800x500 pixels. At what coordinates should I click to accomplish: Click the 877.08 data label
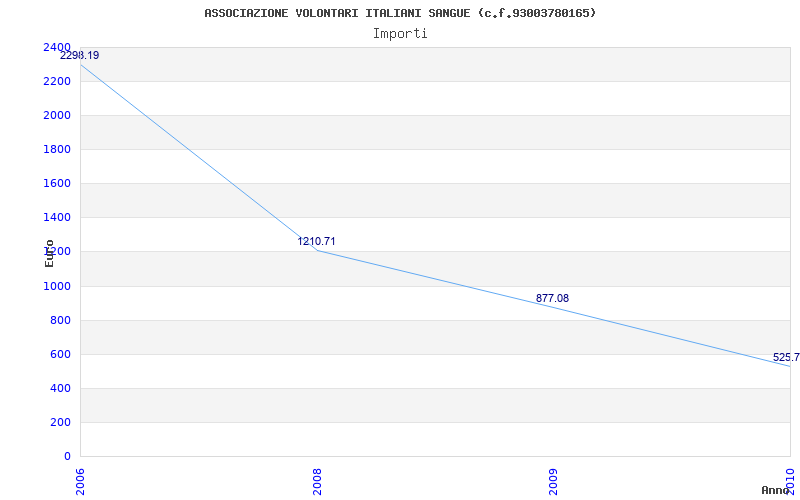pyautogui.click(x=552, y=298)
